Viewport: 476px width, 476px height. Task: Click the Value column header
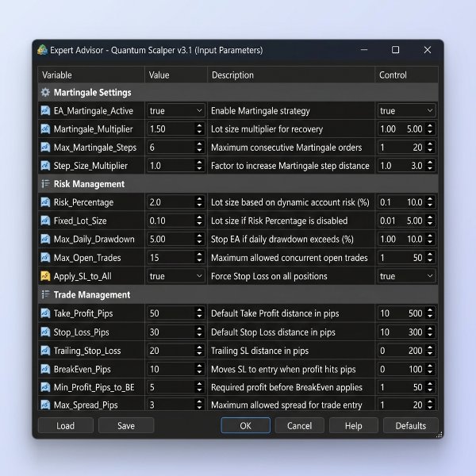click(x=176, y=75)
